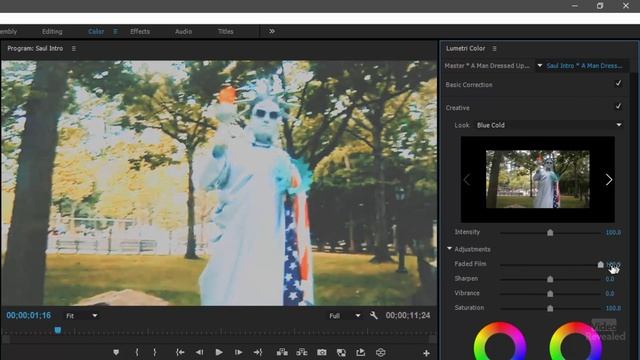Click the Saturation value 100.0
The image size is (640, 360).
coord(613,308)
